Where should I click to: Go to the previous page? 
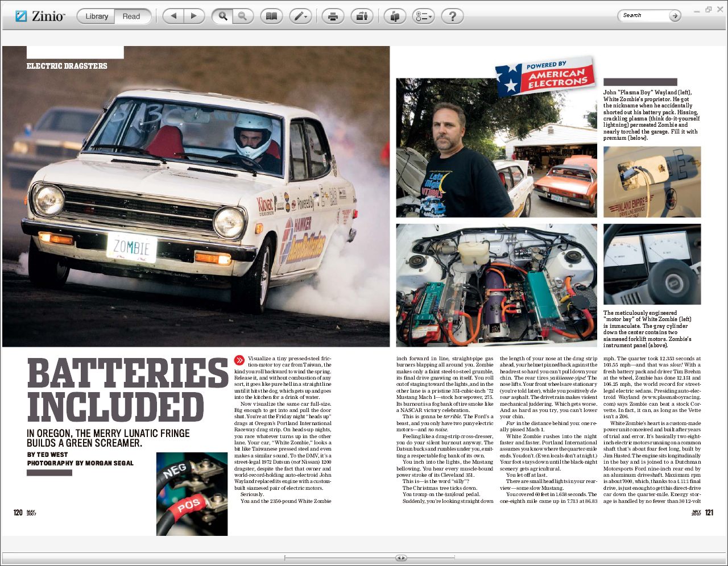point(173,16)
